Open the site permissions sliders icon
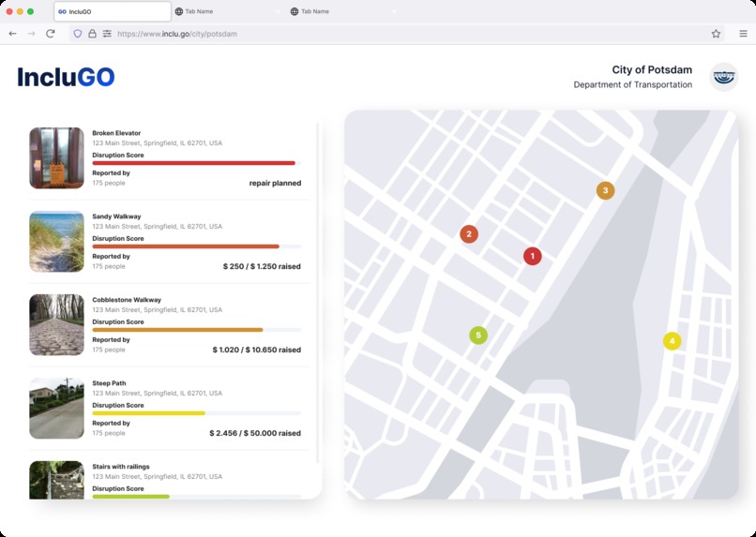The height and width of the screenshot is (537, 756). click(107, 34)
